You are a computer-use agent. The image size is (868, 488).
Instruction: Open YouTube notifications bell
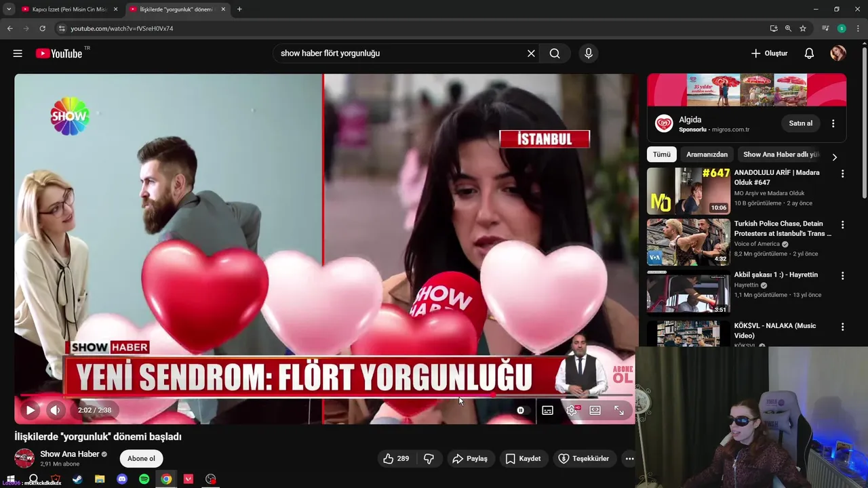[x=809, y=54]
